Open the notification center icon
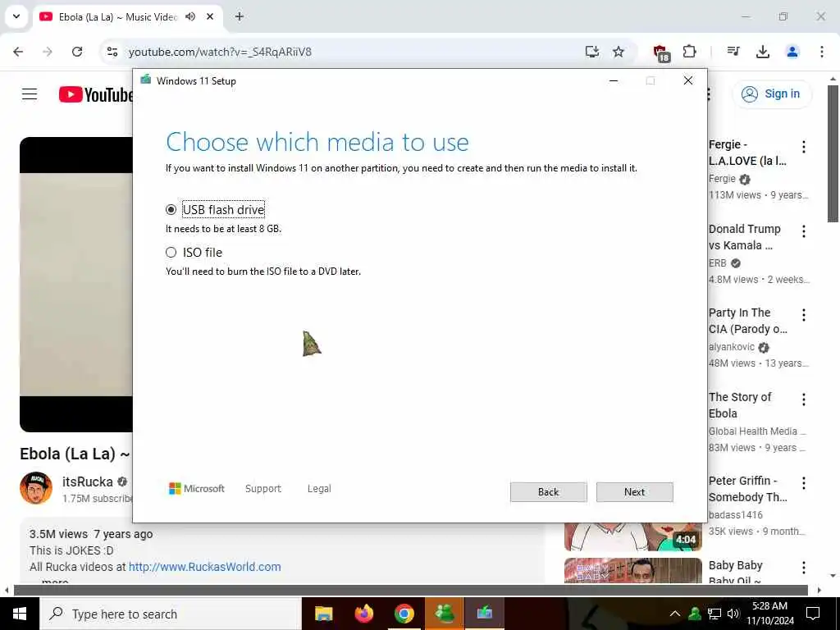This screenshot has height=630, width=840. coord(813,614)
